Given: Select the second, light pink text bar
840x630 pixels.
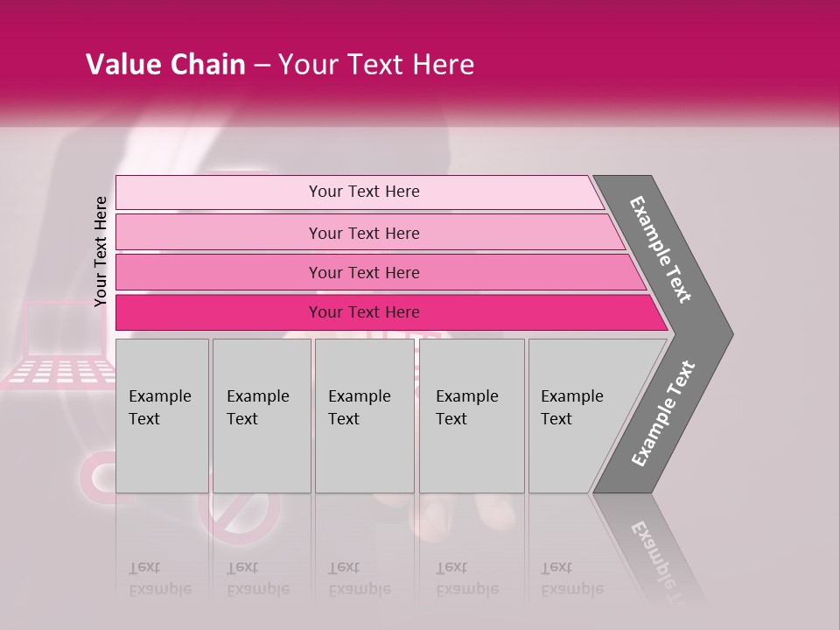Looking at the screenshot, I should tap(363, 233).
